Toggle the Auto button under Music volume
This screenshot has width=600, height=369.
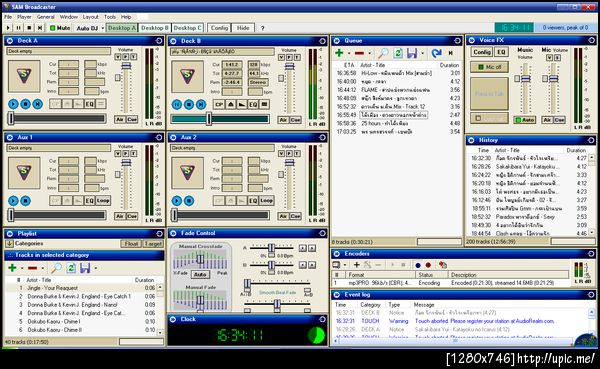(525, 120)
